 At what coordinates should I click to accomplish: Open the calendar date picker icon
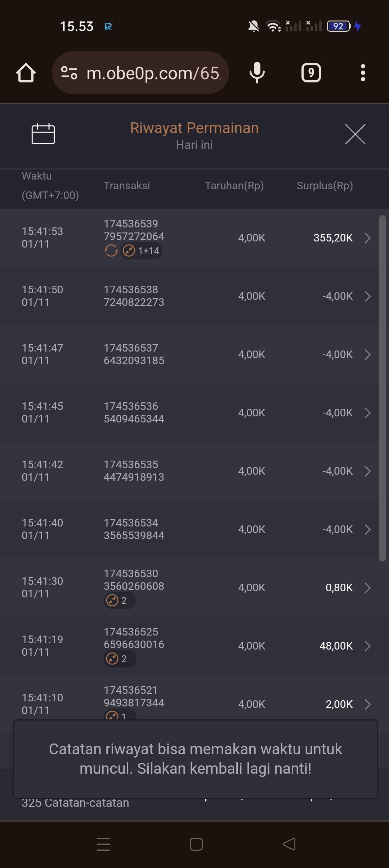pos(43,134)
